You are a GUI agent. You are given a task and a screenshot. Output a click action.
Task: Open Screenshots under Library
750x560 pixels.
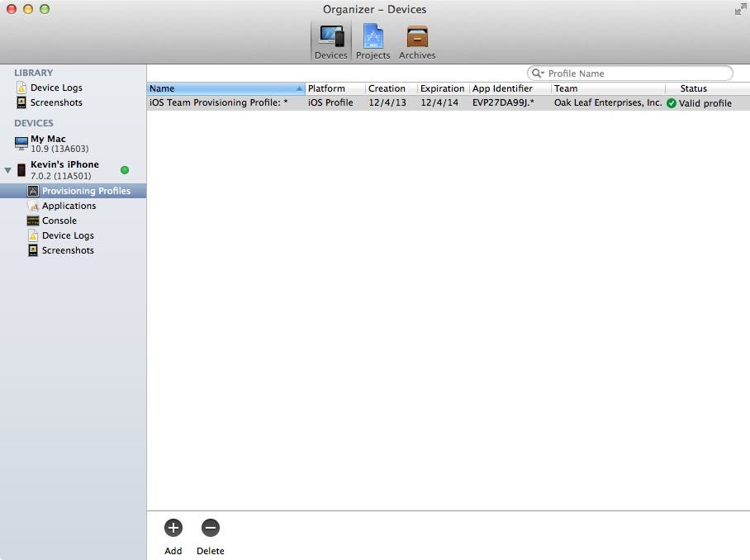coord(56,102)
